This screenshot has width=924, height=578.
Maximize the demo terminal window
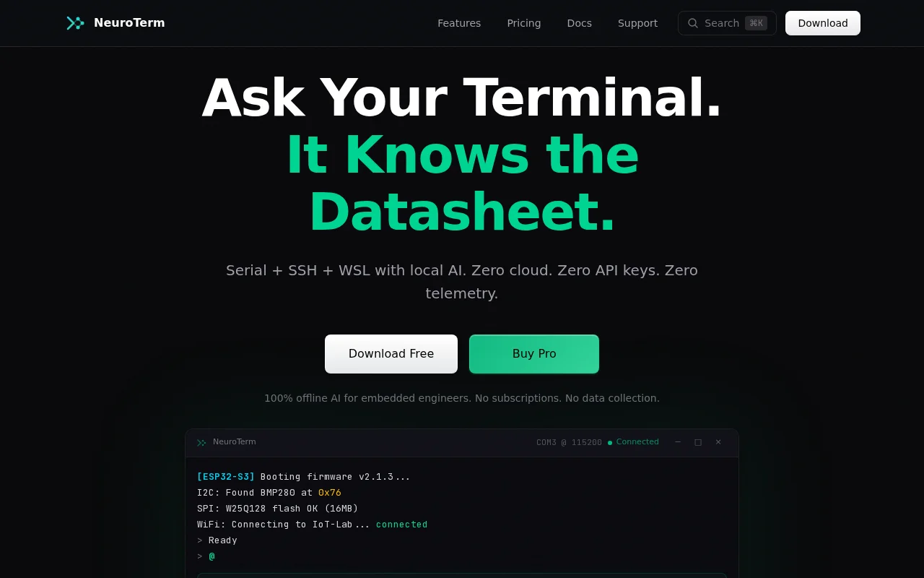click(x=698, y=442)
